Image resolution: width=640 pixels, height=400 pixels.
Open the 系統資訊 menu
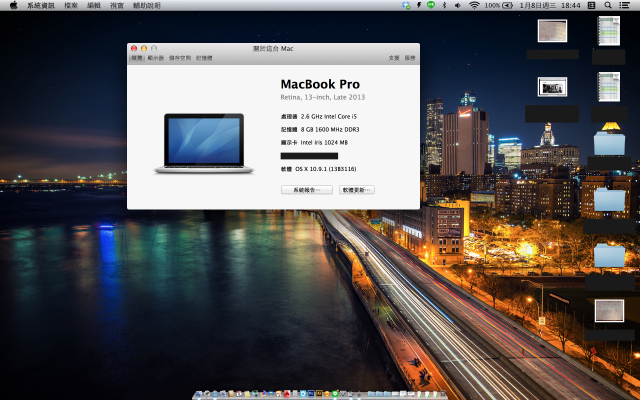pos(41,5)
